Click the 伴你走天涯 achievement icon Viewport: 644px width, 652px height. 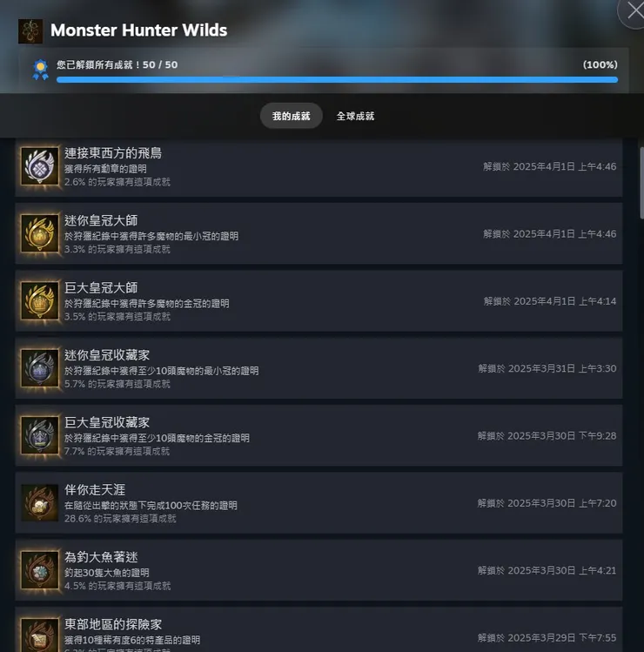(x=40, y=503)
